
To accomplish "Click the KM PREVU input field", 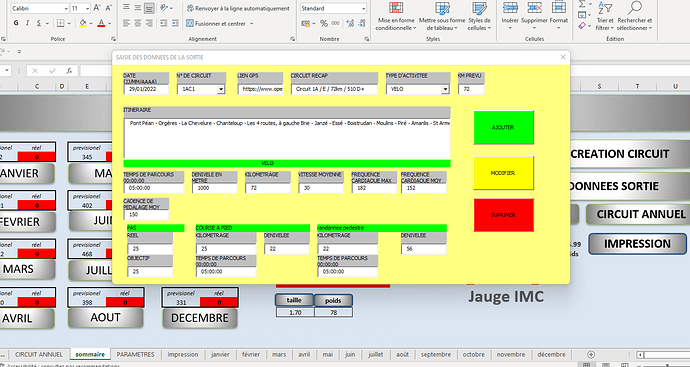I will [471, 89].
